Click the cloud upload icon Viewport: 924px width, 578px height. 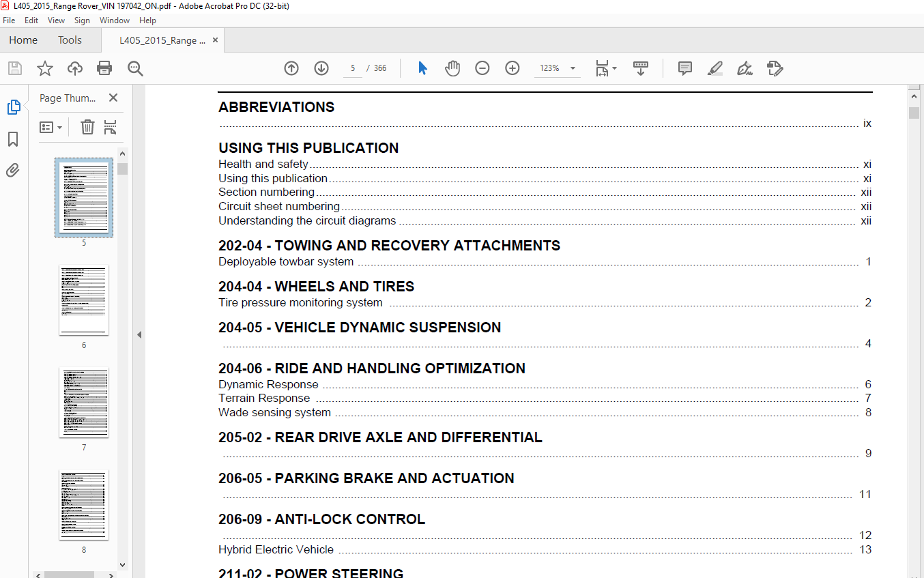75,68
